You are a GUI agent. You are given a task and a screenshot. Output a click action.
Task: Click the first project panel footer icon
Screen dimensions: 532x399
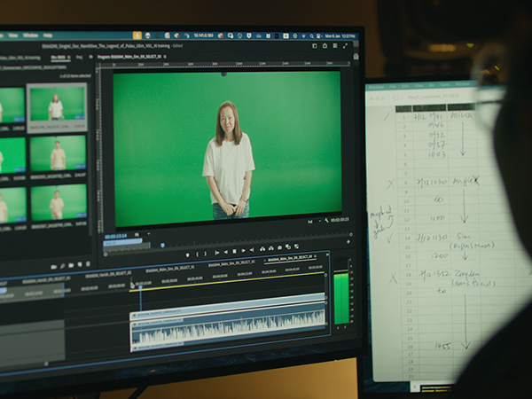coord(53,267)
